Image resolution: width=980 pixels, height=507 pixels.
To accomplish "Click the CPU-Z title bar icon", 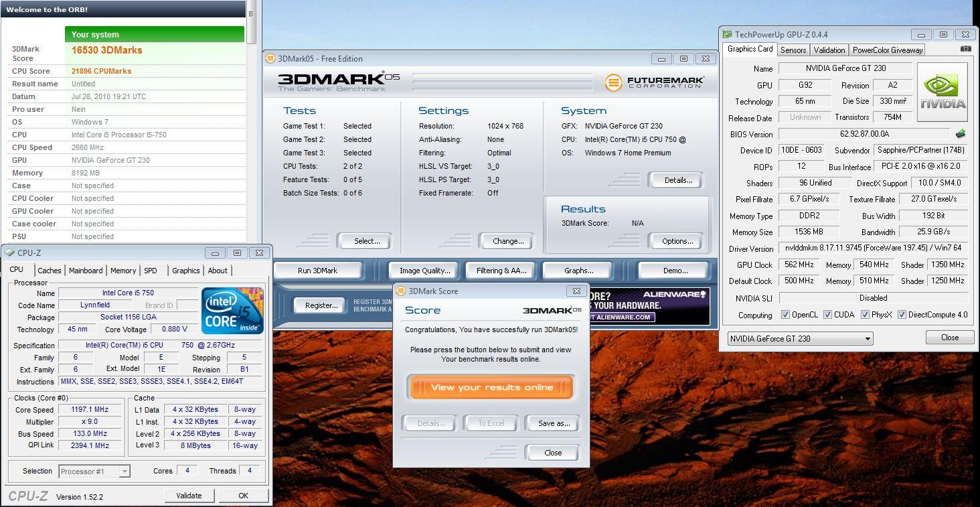I will point(9,252).
